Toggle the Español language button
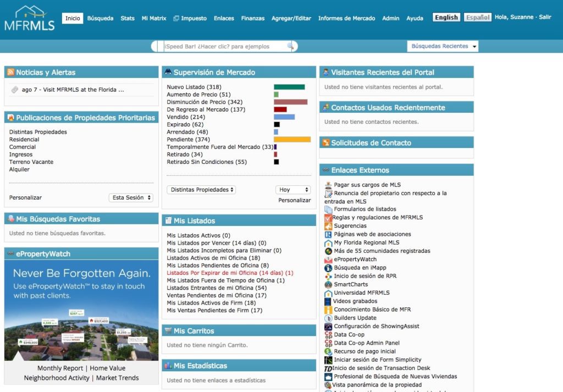 (477, 17)
